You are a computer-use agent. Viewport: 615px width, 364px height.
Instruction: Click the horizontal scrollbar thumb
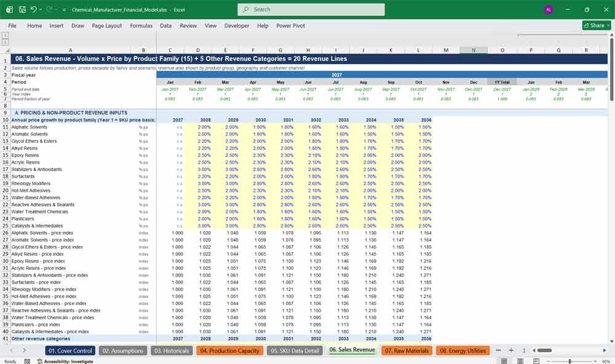544,350
